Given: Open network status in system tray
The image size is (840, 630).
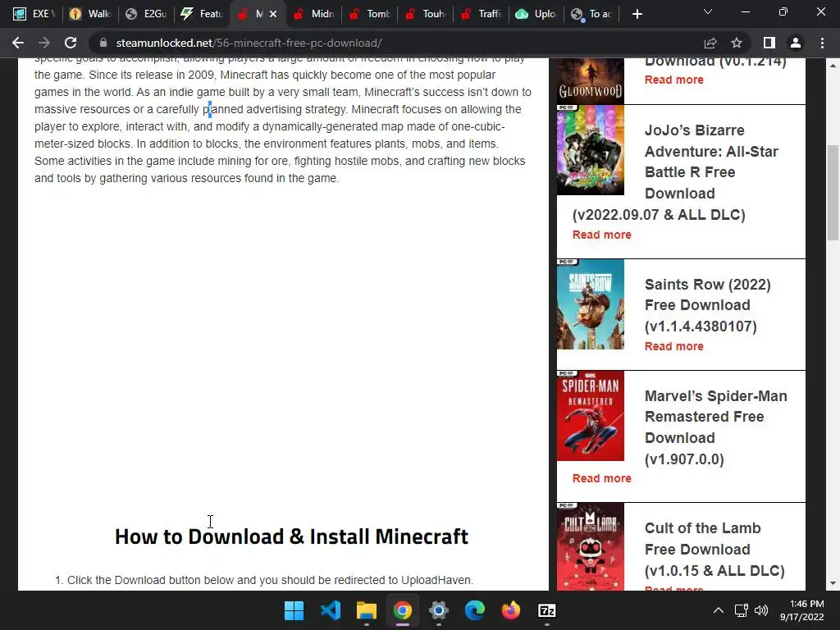Looking at the screenshot, I should (741, 610).
